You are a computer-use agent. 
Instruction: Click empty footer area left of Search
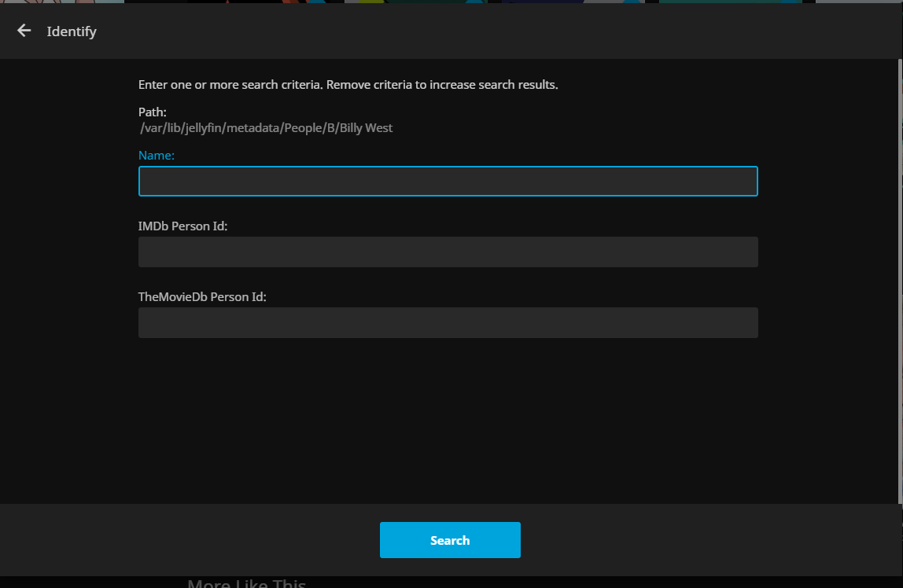click(189, 540)
